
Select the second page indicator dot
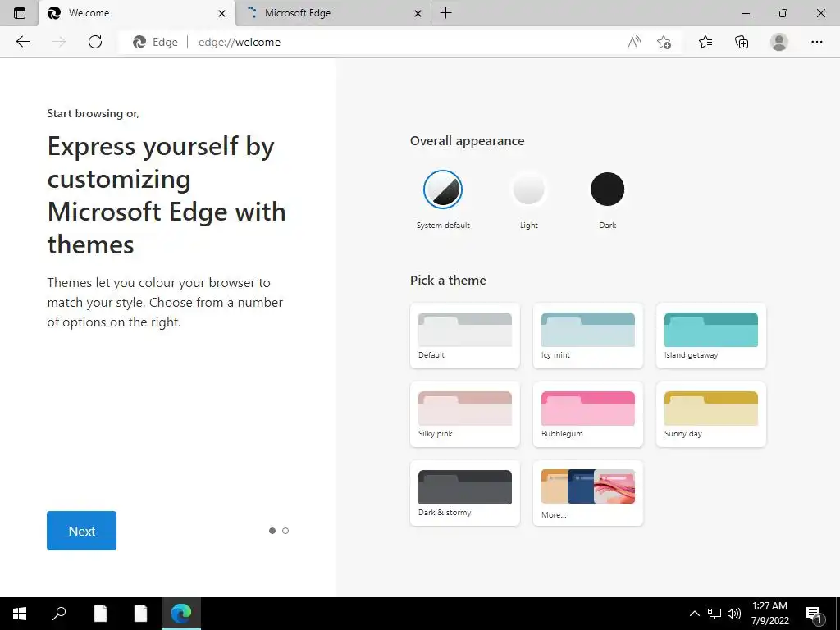point(285,531)
